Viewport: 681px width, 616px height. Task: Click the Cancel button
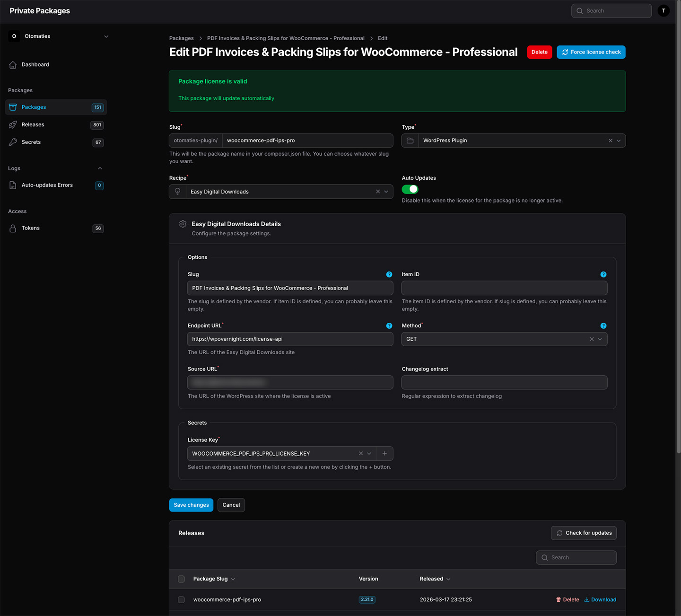(231, 505)
